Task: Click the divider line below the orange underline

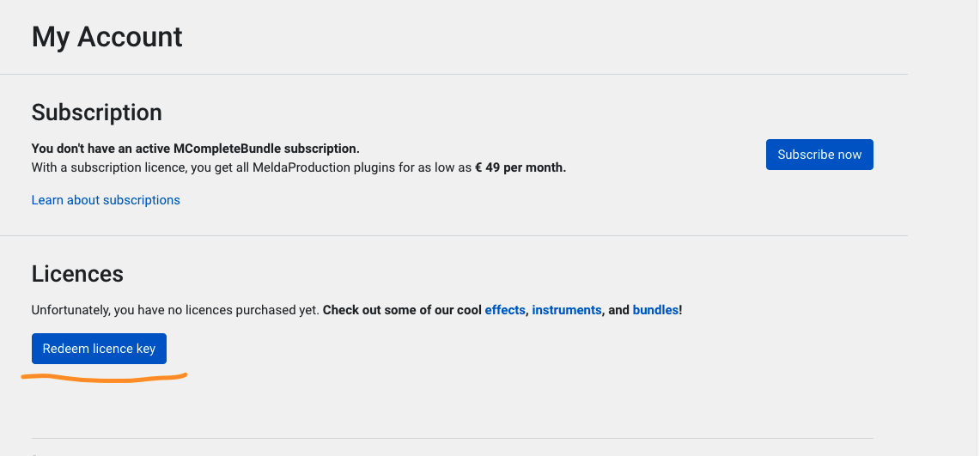Action: point(453,438)
